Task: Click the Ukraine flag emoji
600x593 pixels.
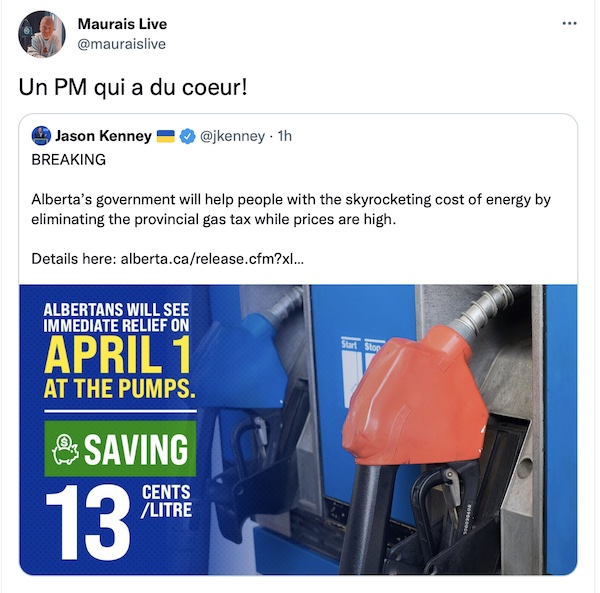Action: click(166, 136)
